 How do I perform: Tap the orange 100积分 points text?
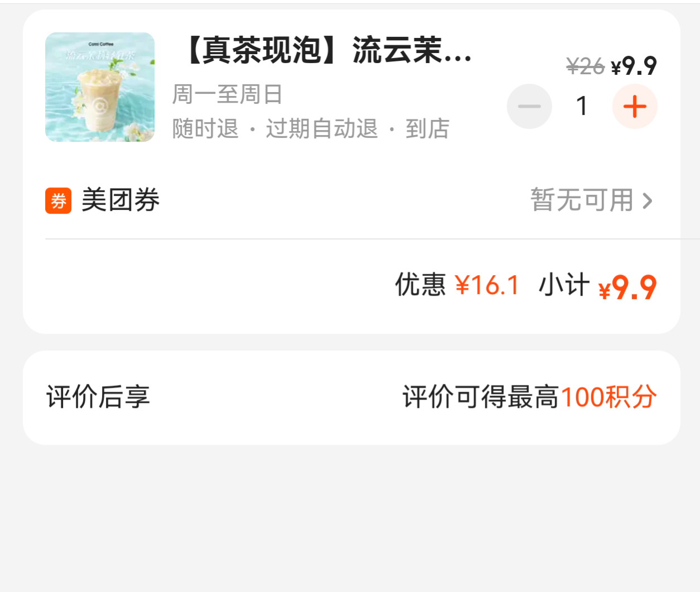609,397
